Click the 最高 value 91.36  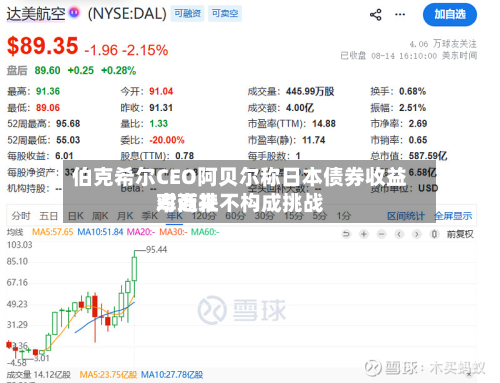48,91
